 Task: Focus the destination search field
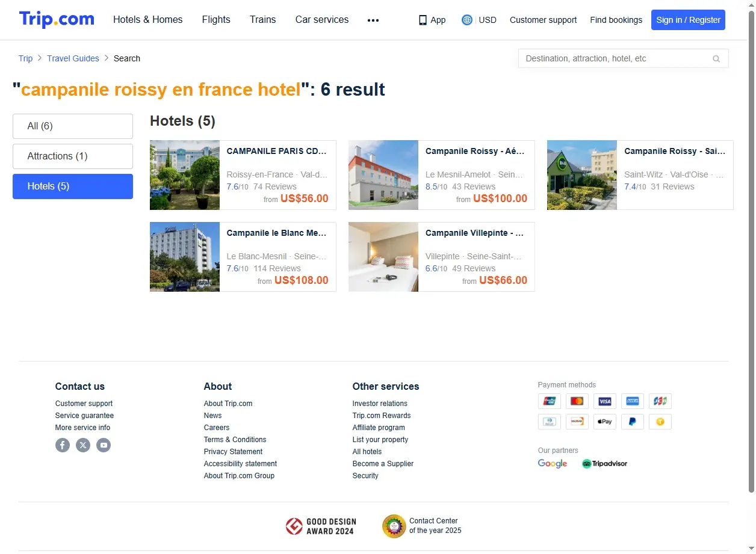click(623, 58)
